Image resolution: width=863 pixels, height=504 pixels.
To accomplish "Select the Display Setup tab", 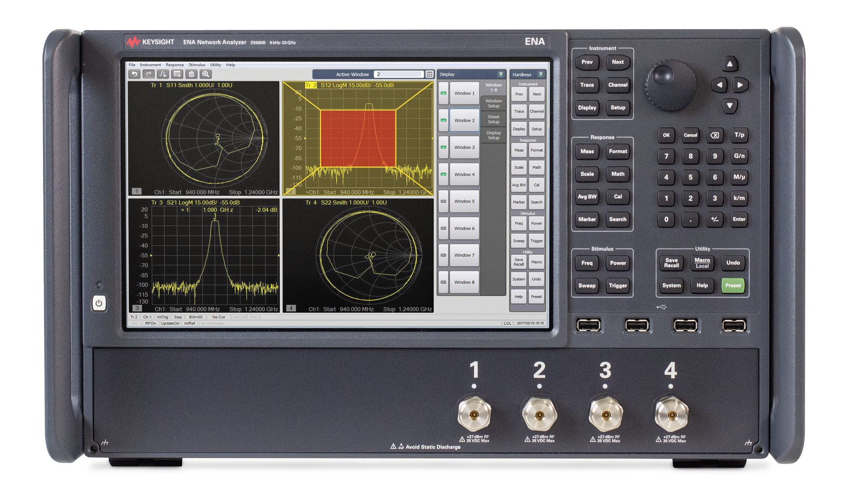I will 493,135.
